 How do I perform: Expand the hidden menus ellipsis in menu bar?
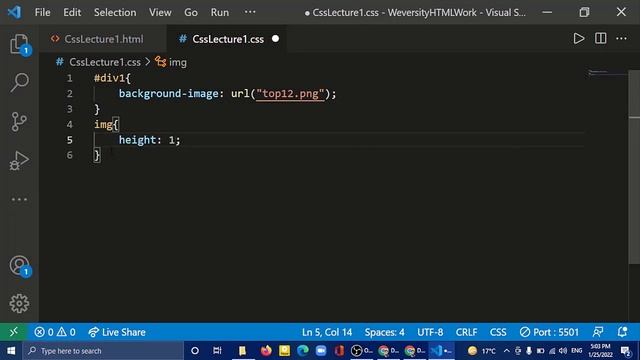click(x=250, y=12)
